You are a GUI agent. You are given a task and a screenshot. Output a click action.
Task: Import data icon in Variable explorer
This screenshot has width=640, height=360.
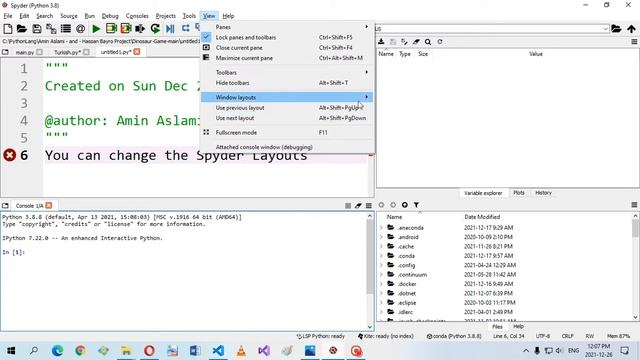click(x=381, y=42)
